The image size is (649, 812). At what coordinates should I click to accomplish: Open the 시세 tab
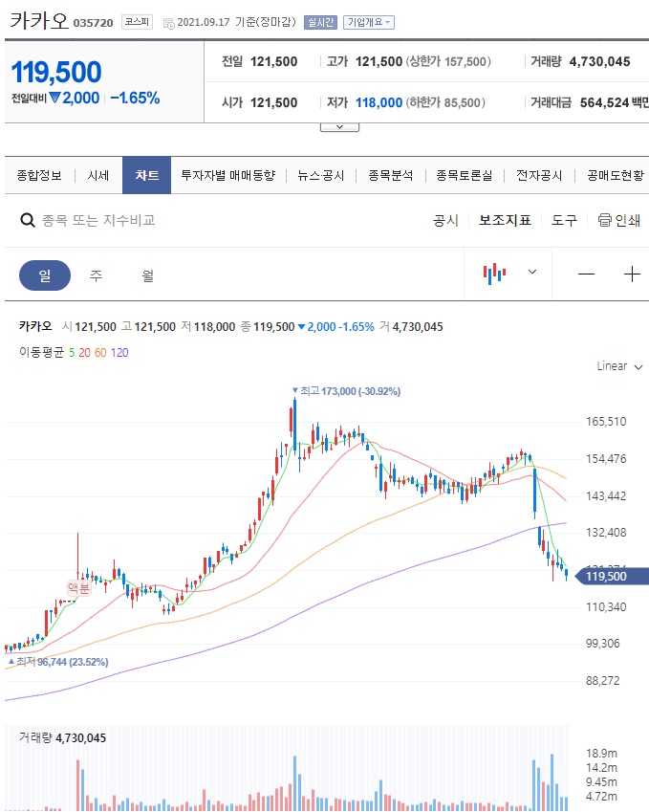tap(98, 176)
